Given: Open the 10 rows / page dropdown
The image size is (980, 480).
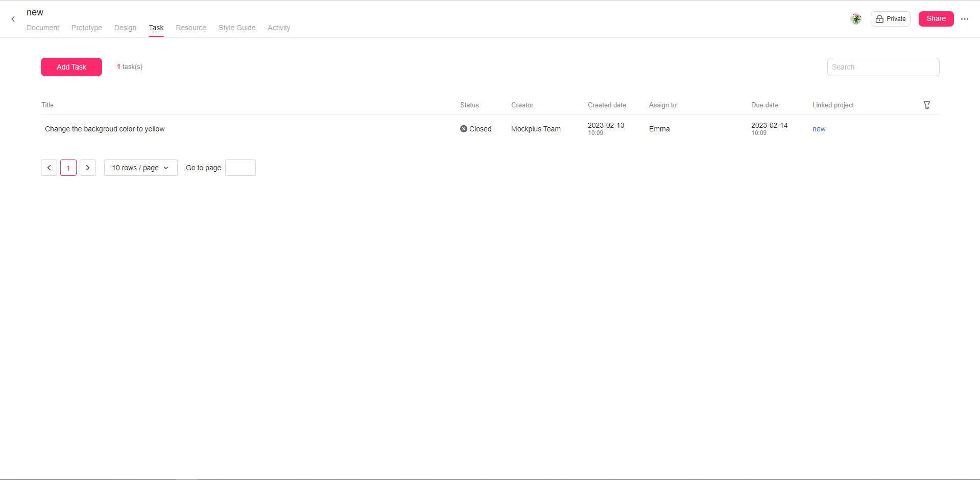Looking at the screenshot, I should point(141,168).
